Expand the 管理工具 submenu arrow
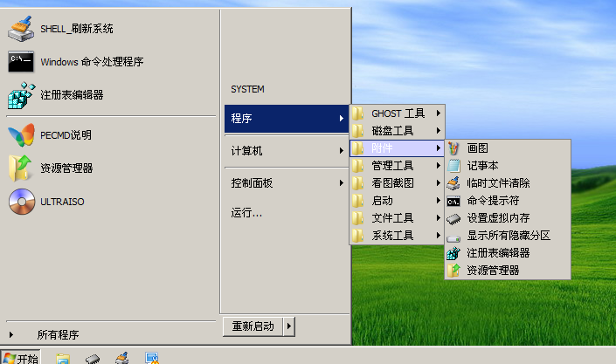The width and height of the screenshot is (616, 364). 439,165
